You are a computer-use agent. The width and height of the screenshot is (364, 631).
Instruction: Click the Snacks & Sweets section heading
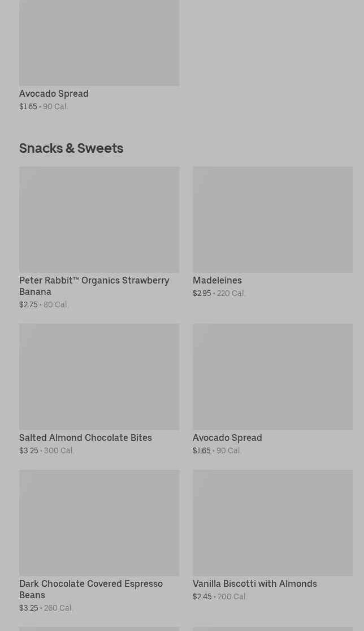coord(71,148)
